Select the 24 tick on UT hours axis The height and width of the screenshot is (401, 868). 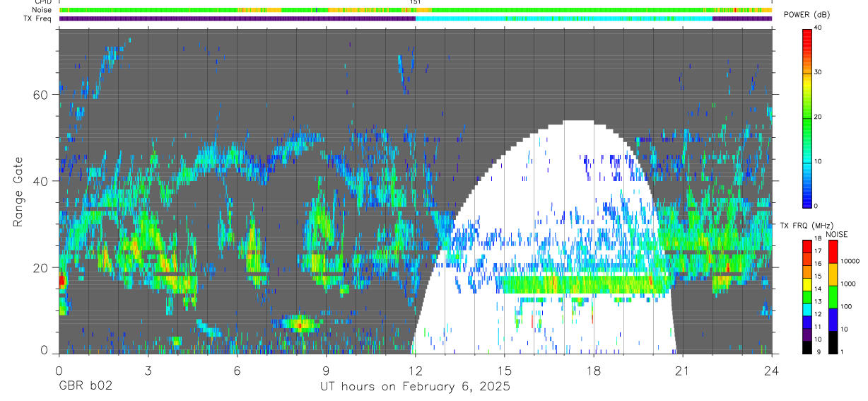pos(772,369)
